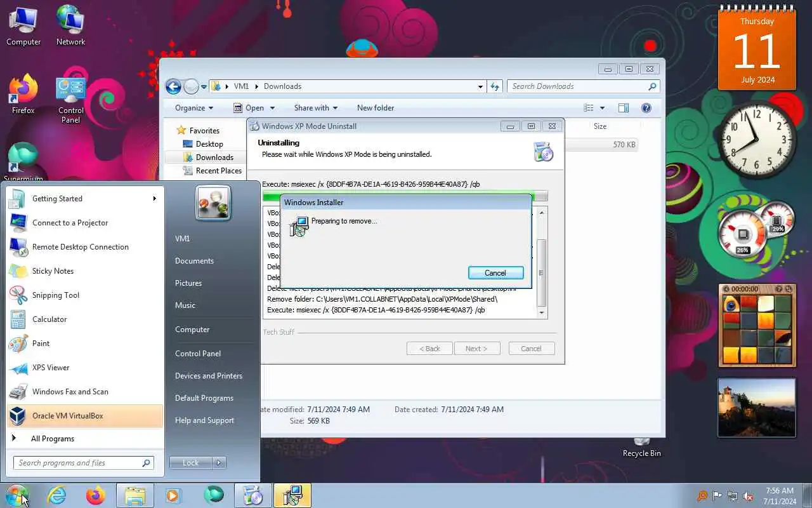The height and width of the screenshot is (508, 812).
Task: Click the Forward arrow in Downloads window
Action: click(191, 86)
